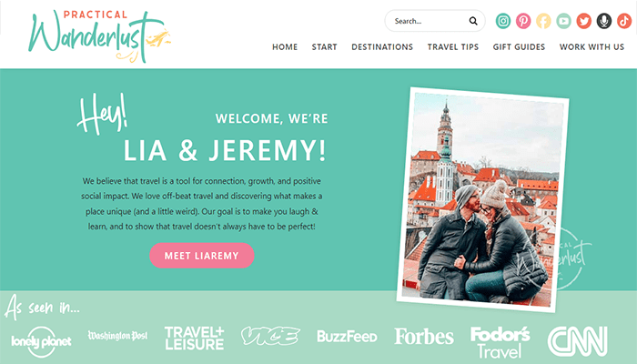Open the Instagram social icon
The image size is (637, 364).
pyautogui.click(x=503, y=21)
